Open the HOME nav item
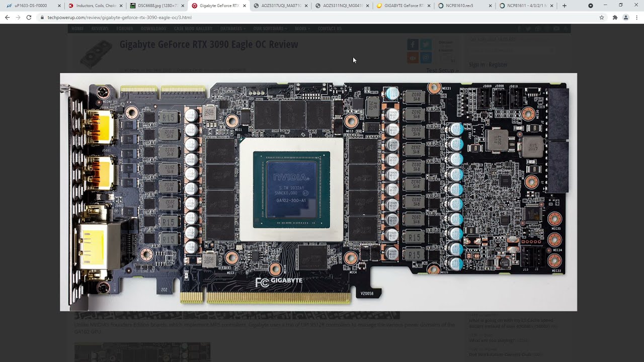Image resolution: width=644 pixels, height=362 pixels. (77, 29)
